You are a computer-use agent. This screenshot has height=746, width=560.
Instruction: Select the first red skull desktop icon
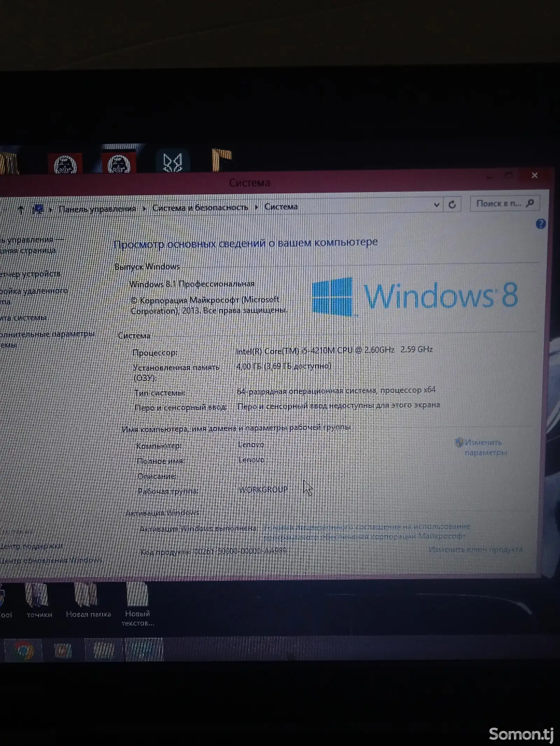point(65,163)
